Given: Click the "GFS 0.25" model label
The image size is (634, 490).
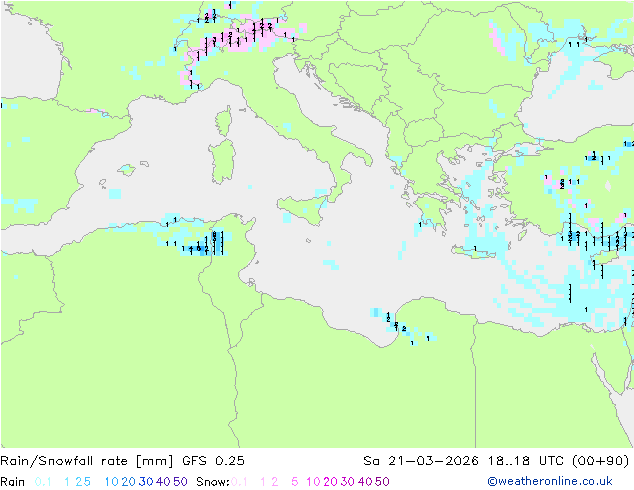Looking at the screenshot, I should 213,461.
